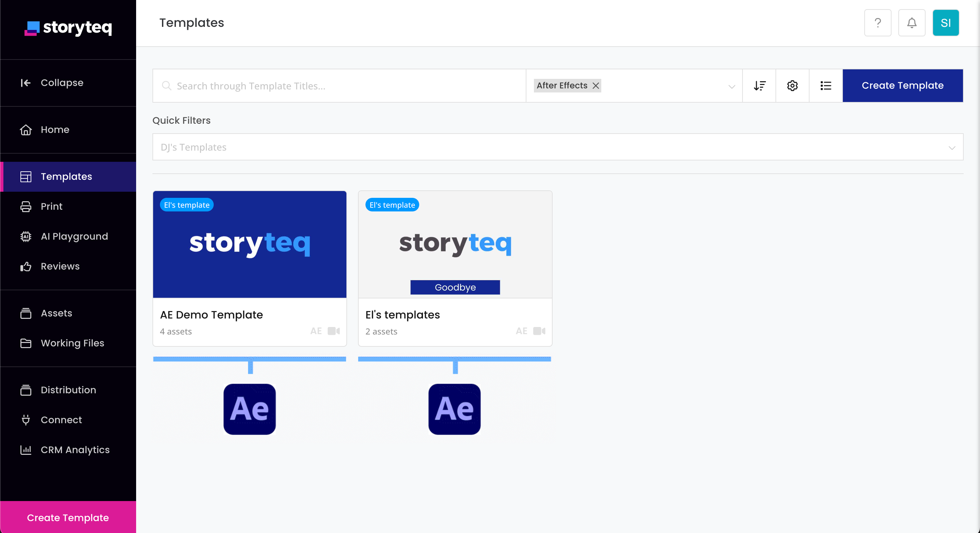This screenshot has height=533, width=980.
Task: Navigate to Working Files
Action: click(72, 343)
